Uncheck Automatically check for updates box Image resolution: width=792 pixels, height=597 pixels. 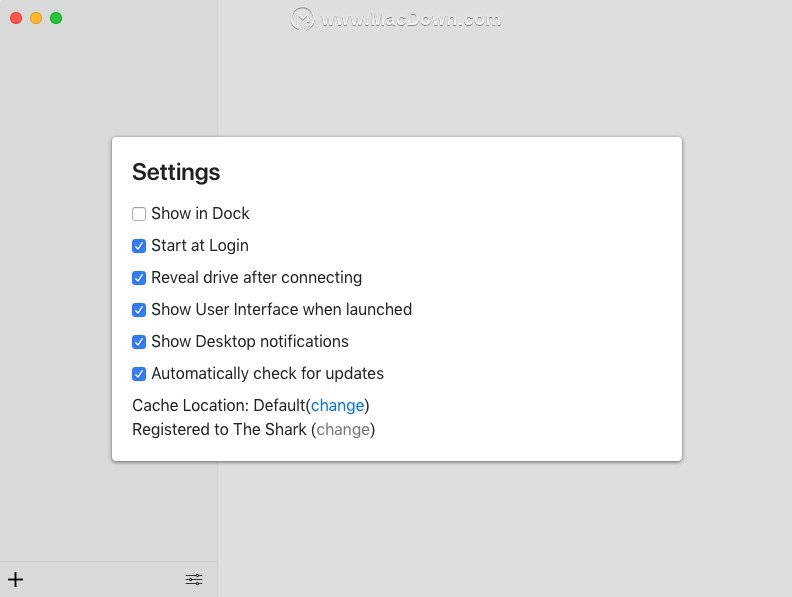pyautogui.click(x=139, y=374)
